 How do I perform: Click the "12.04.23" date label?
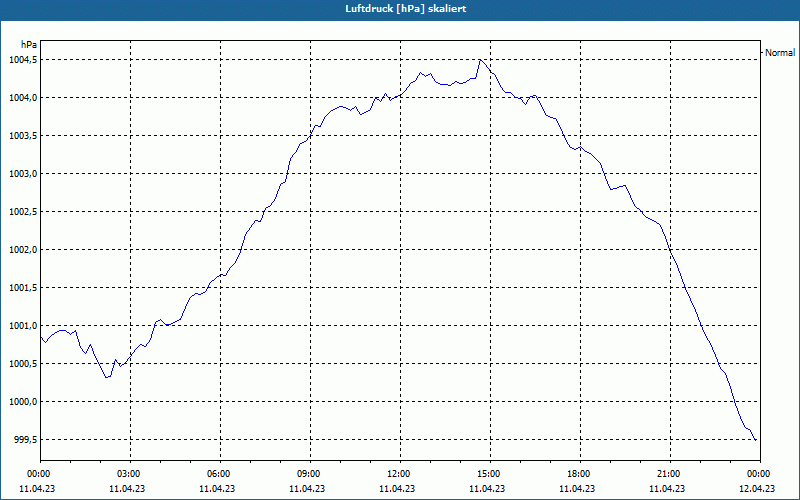click(757, 488)
